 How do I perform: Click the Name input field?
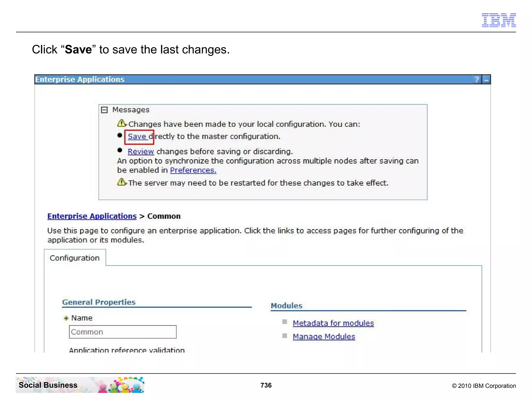point(123,332)
